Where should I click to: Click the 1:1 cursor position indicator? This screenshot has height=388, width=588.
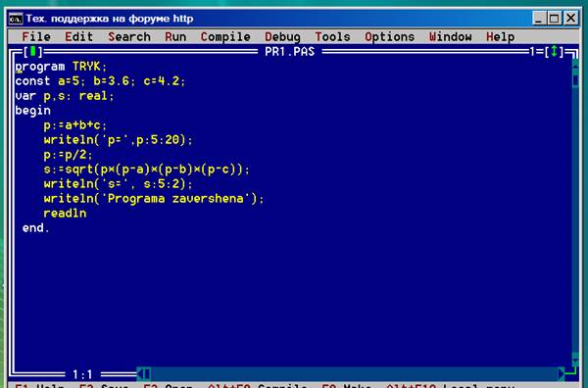coord(82,374)
